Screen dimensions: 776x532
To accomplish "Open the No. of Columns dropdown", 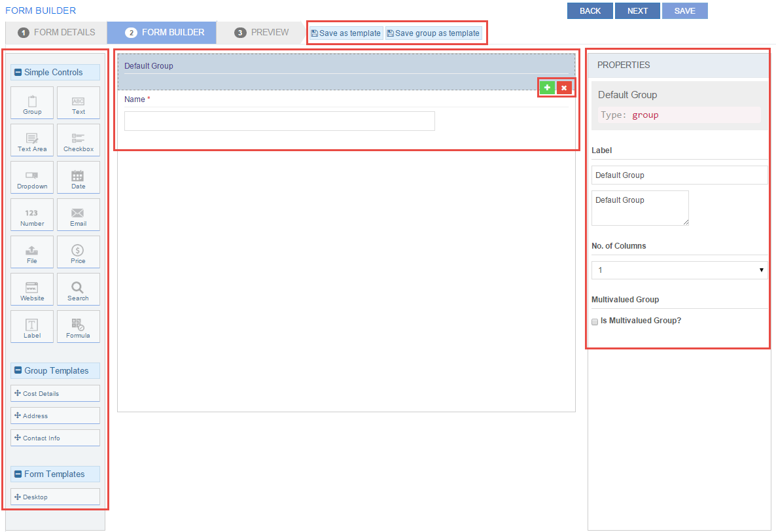I will point(679,270).
